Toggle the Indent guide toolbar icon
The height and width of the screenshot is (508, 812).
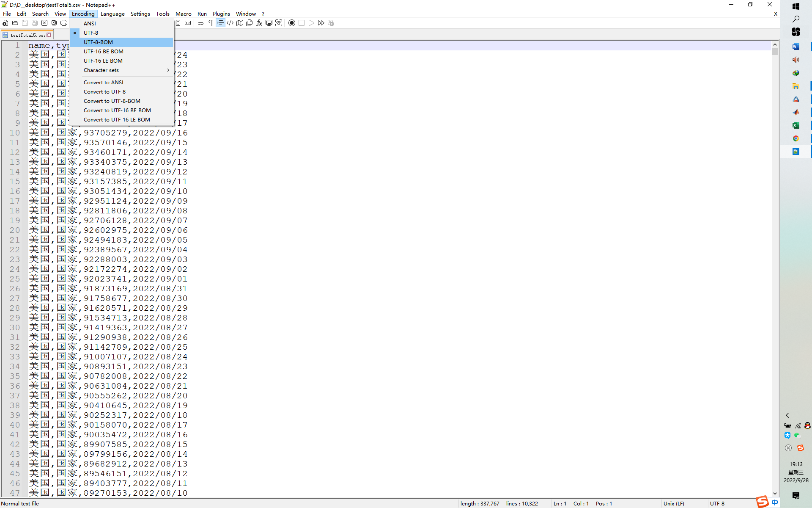pyautogui.click(x=220, y=23)
